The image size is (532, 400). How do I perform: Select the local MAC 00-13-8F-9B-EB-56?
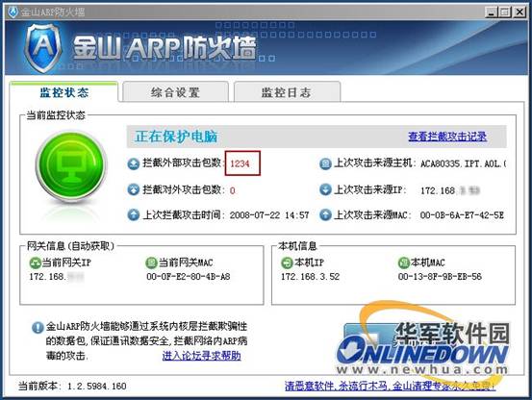click(x=440, y=277)
